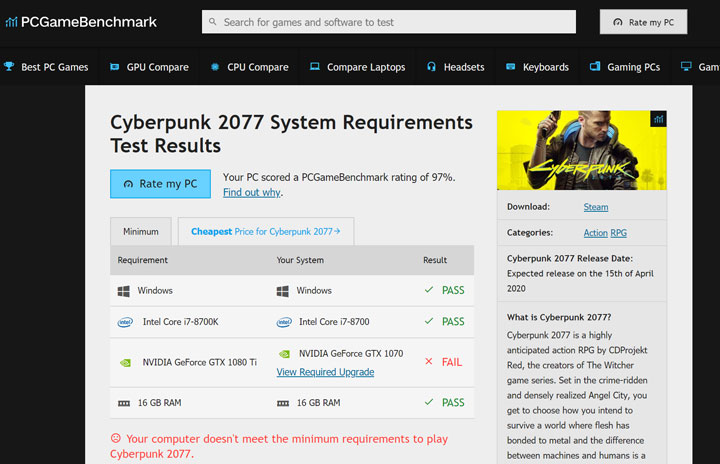Click the PCGameBenchmark logo icon
Viewport: 720px width, 464px height.
tap(11, 22)
